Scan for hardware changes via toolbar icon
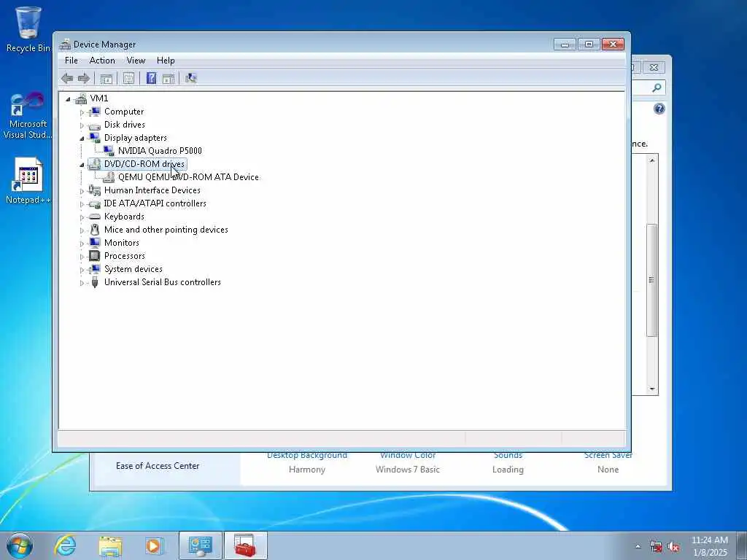The height and width of the screenshot is (560, 747). 191,78
